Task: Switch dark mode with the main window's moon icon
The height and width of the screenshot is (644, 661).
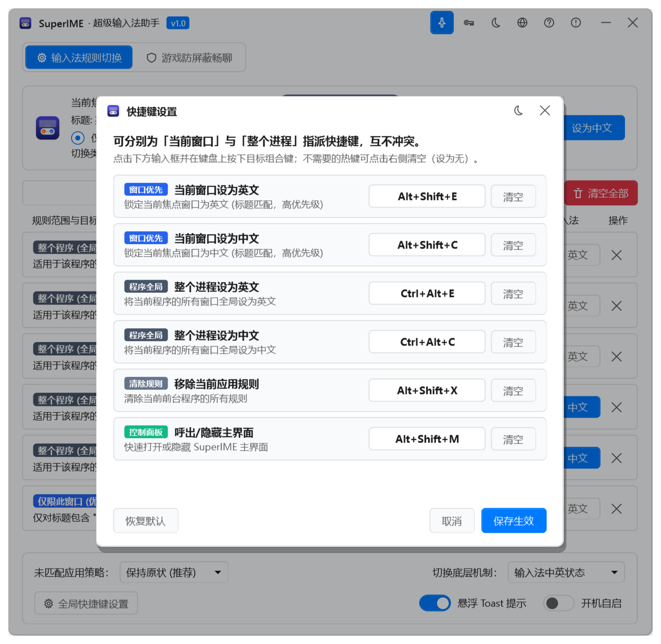Action: pos(496,23)
